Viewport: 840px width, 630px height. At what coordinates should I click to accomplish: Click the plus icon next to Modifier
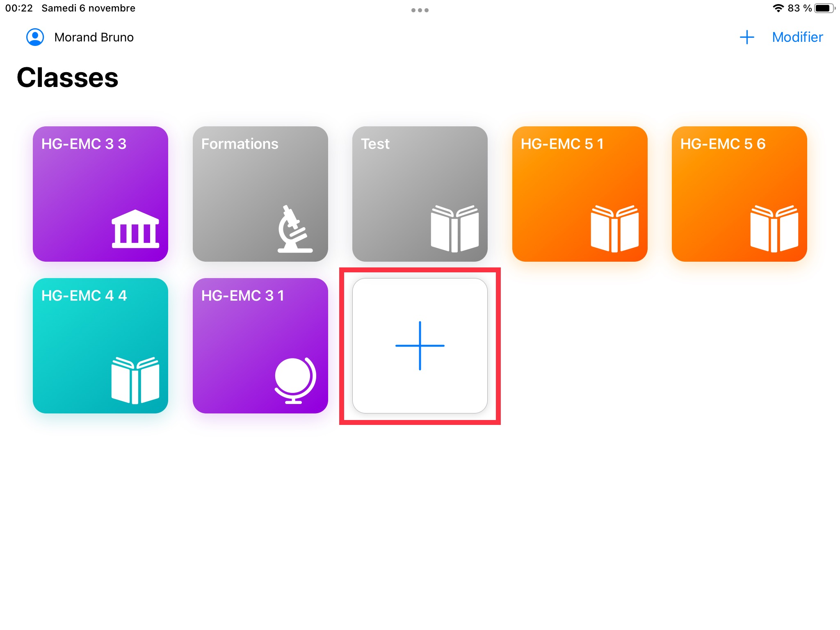(747, 37)
